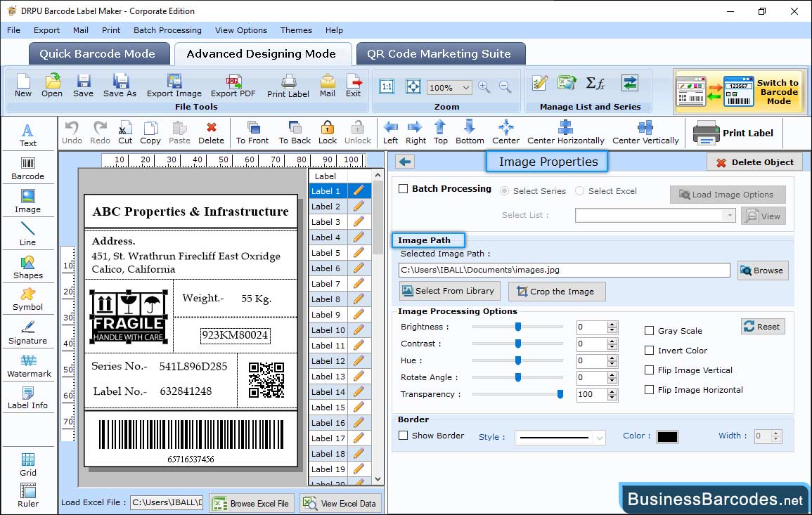Screen dimensions: 812x515
Task: Zoom in with magnifier plus
Action: pyautogui.click(x=484, y=87)
